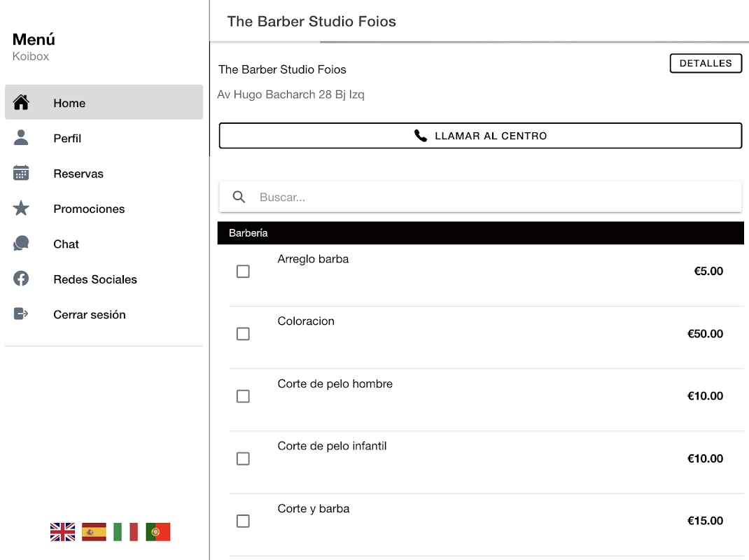Click the Reservas calendar icon

click(21, 174)
